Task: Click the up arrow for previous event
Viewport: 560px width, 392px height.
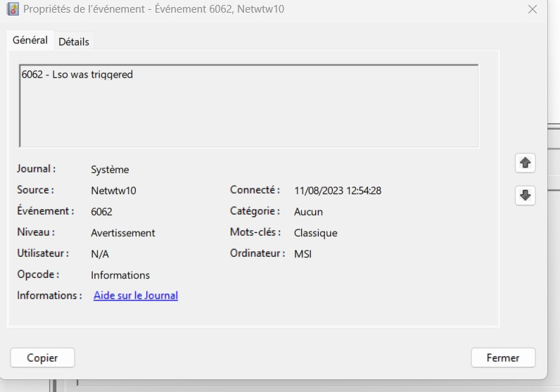Action: 525,163
